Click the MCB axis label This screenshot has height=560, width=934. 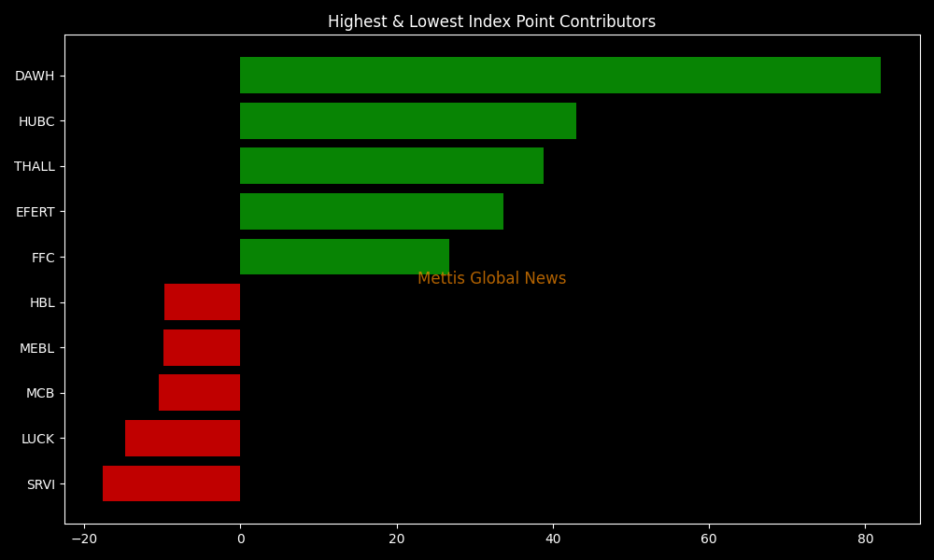(40, 393)
